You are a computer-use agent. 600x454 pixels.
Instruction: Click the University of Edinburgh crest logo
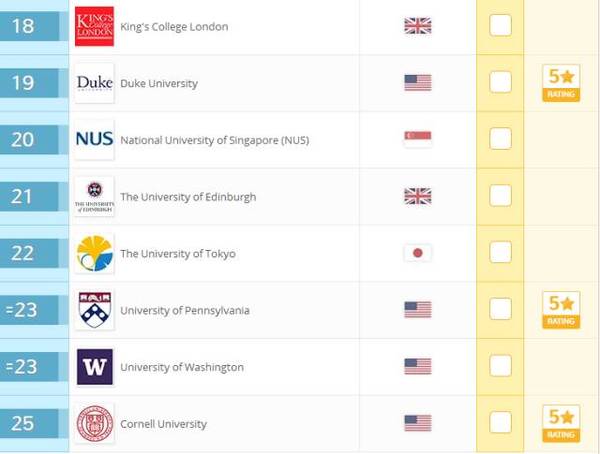94,196
